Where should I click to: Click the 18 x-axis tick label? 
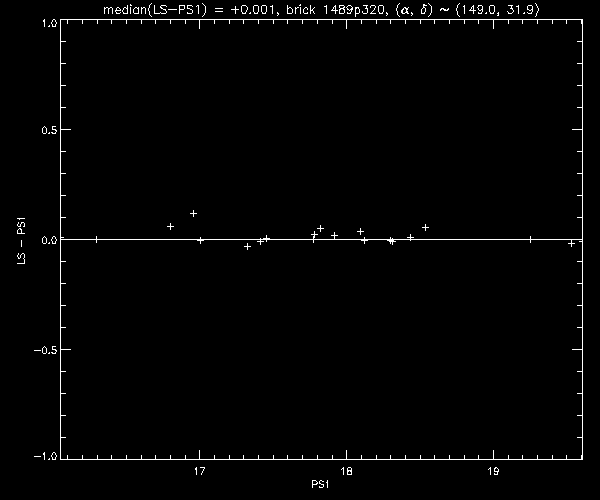(x=346, y=471)
